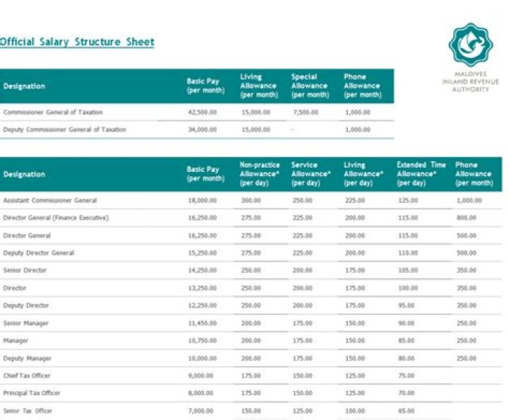
Task: Select the Principal Tax Officer designation
Action: pyautogui.click(x=32, y=393)
